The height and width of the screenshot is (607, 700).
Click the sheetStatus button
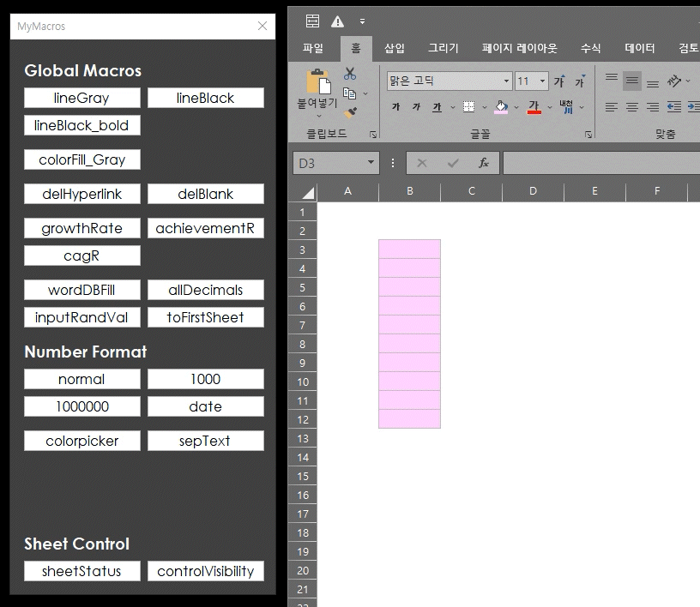[x=82, y=571]
